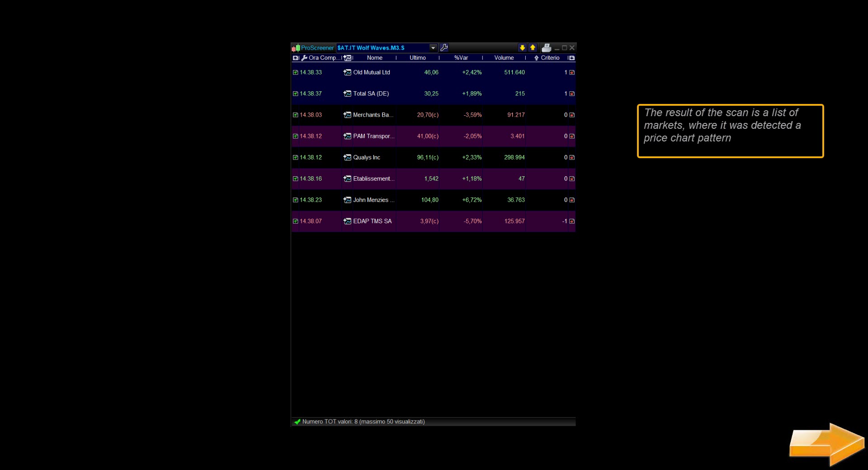Sort by %Var column header
This screenshot has width=868, height=470.
click(461, 58)
